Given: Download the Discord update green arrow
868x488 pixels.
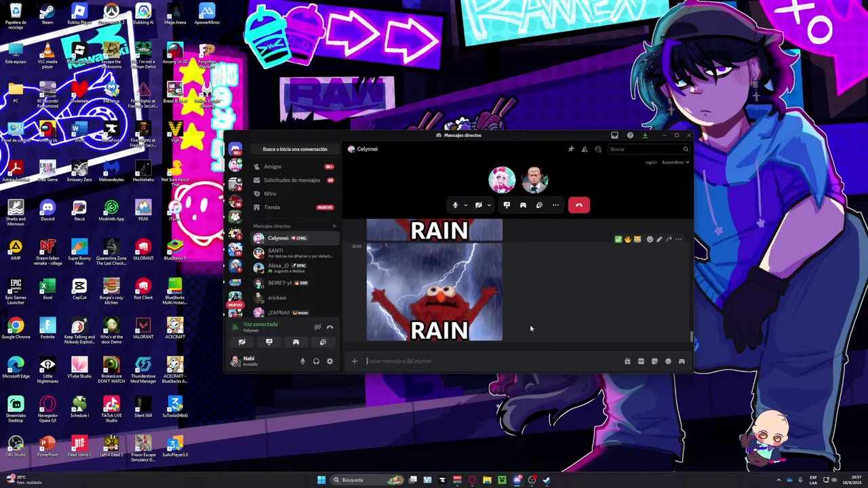Looking at the screenshot, I should [645, 135].
